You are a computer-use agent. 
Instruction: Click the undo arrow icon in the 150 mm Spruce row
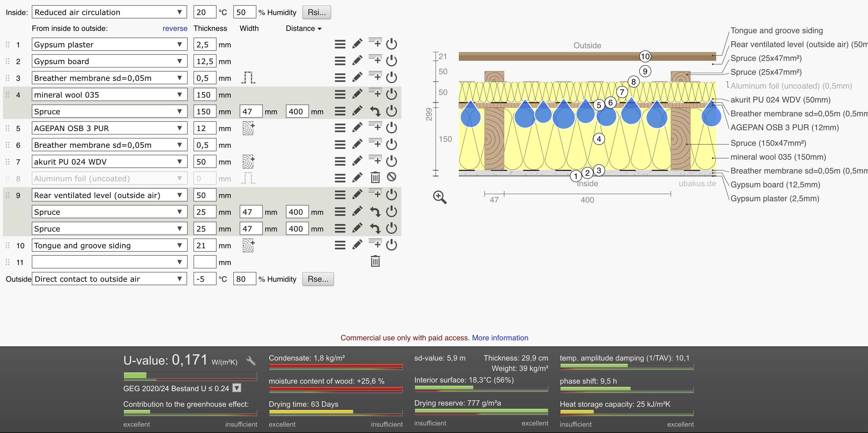point(375,111)
